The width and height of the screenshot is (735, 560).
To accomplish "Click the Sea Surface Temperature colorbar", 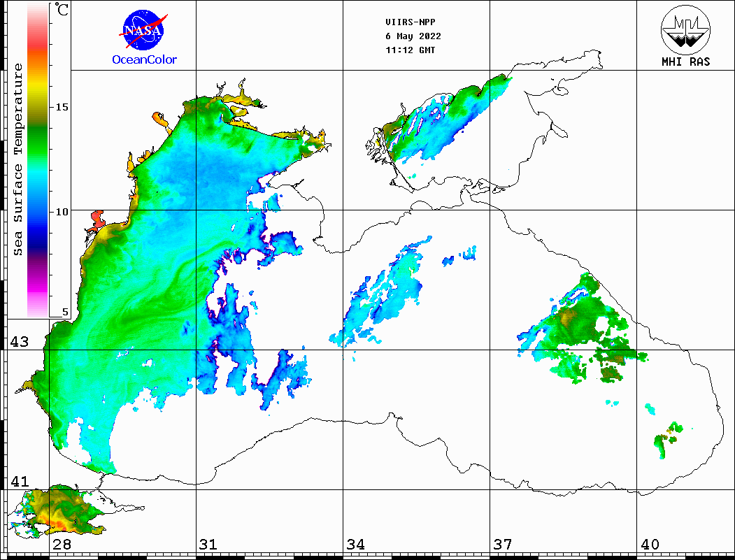I will pyautogui.click(x=38, y=161).
